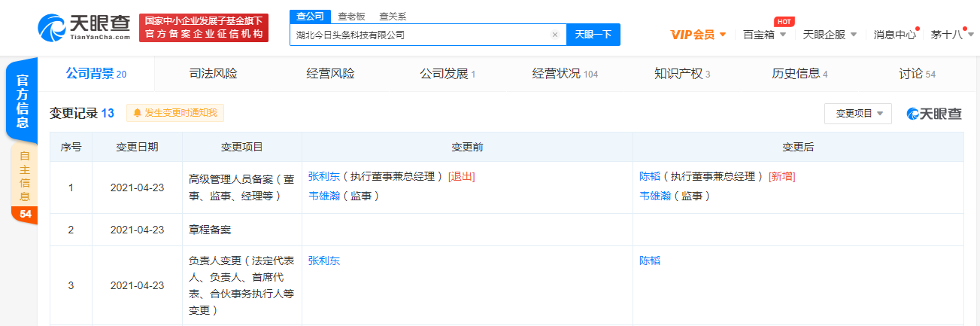This screenshot has width=980, height=326.
Task: Open the 自主信息 sidebar tab
Action: (25, 175)
